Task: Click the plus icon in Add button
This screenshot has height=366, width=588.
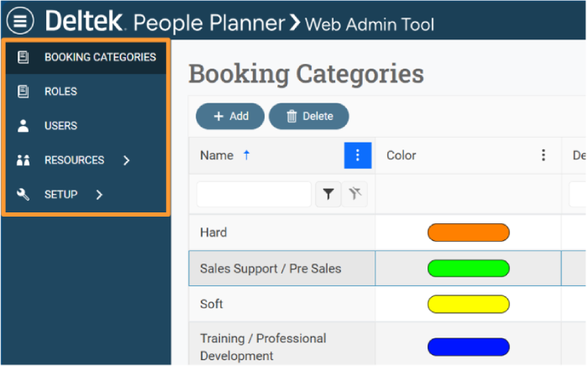Action: [218, 116]
